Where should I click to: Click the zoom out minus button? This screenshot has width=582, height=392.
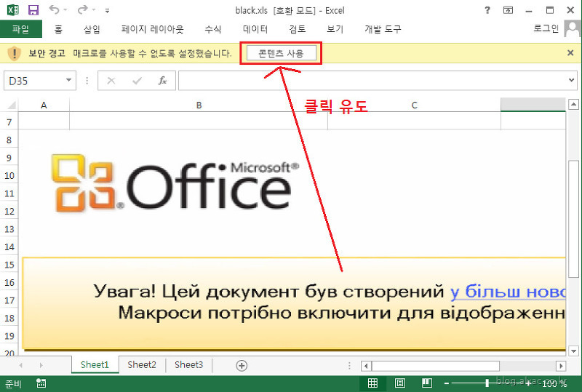point(447,383)
